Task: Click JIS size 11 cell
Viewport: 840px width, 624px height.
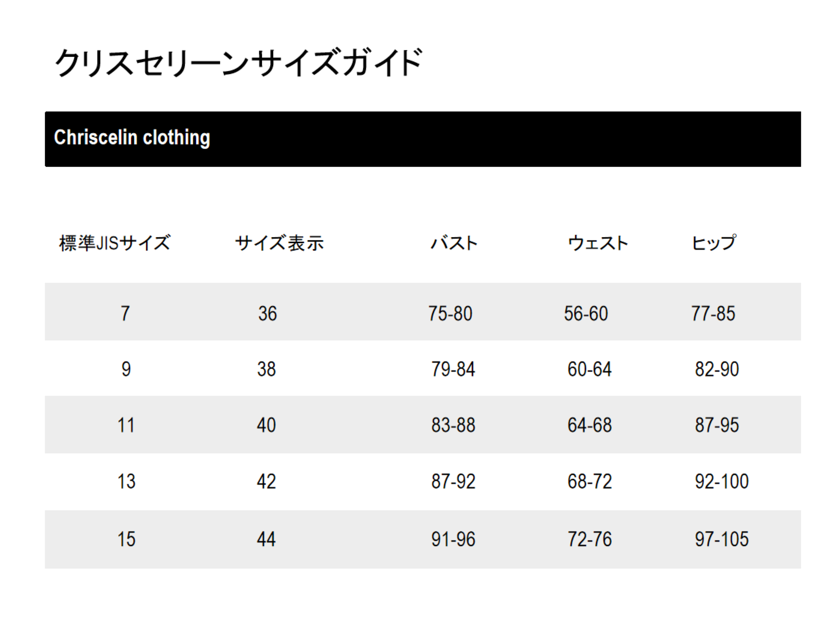Action: (x=126, y=425)
